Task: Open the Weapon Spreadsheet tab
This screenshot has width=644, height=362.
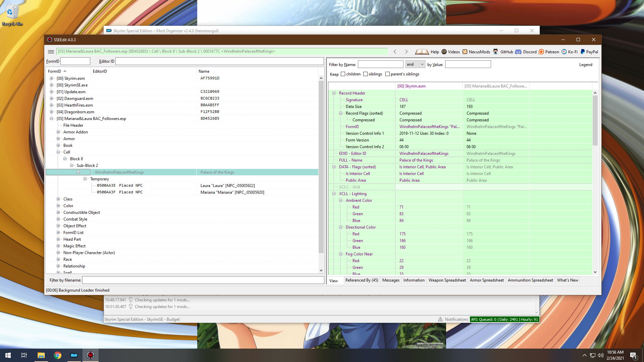Action: coord(447,280)
